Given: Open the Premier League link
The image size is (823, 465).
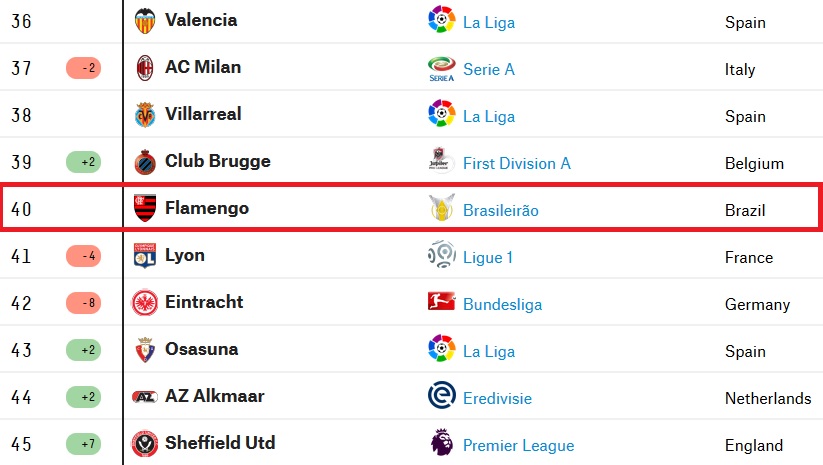Looking at the screenshot, I should click(x=519, y=445).
